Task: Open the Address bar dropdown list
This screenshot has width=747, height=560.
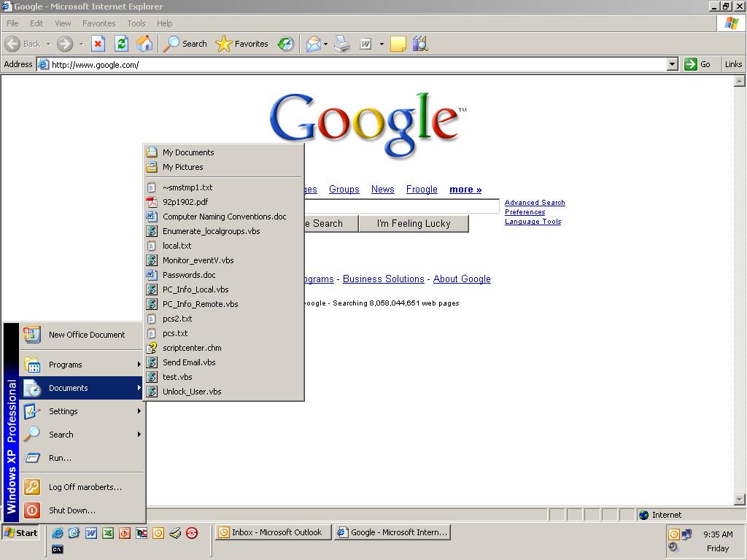Action: pos(673,64)
